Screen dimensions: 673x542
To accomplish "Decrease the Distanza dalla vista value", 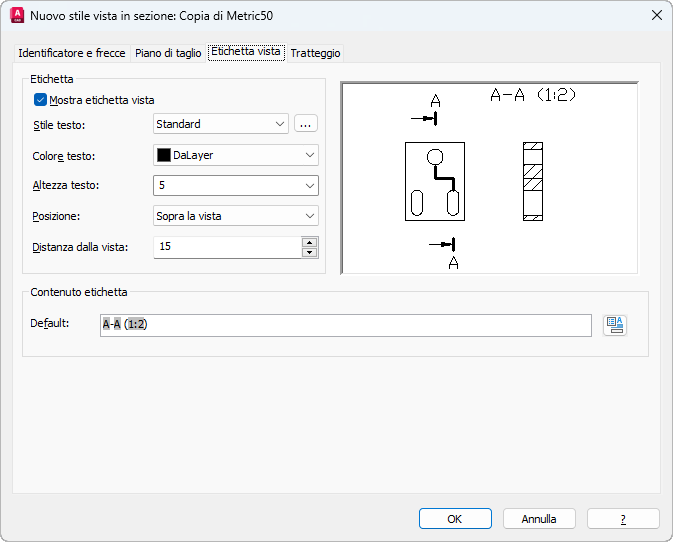I will (310, 252).
